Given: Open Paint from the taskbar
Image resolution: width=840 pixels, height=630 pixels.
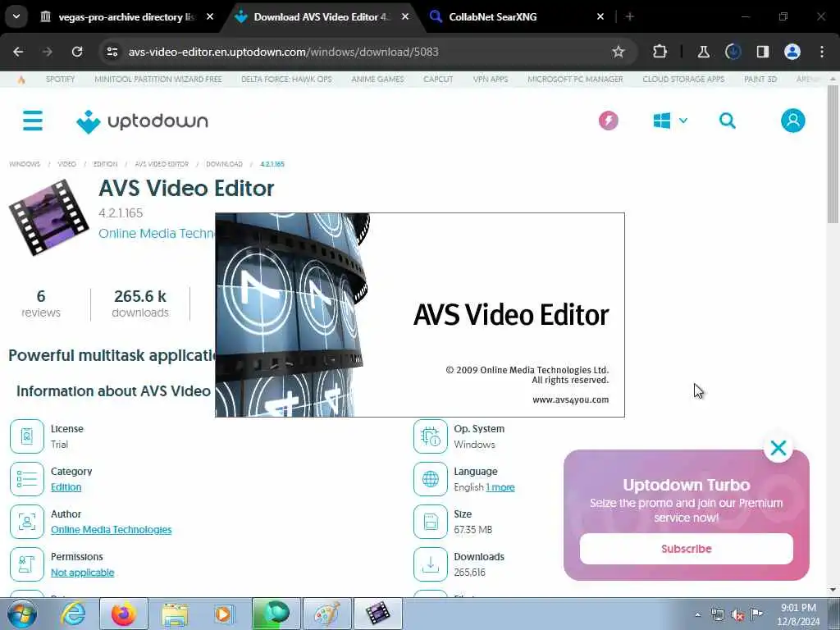Looking at the screenshot, I should point(326,614).
